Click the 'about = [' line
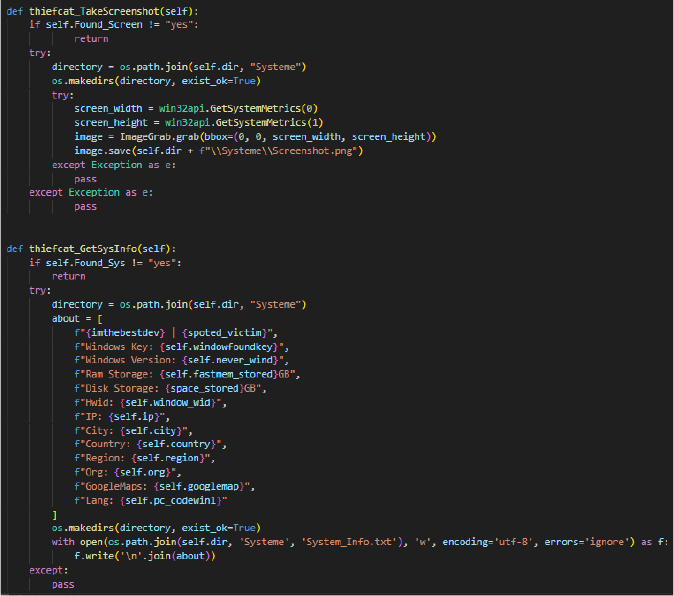 [x=77, y=319]
